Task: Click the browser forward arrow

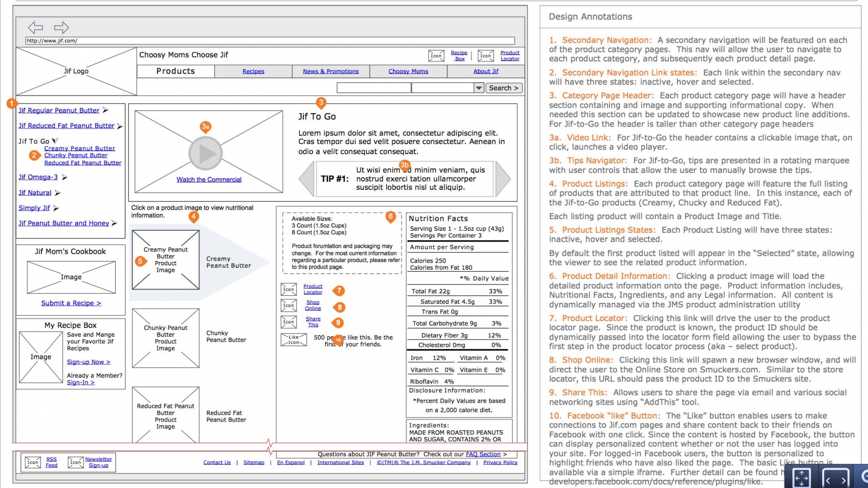Action: click(x=61, y=27)
